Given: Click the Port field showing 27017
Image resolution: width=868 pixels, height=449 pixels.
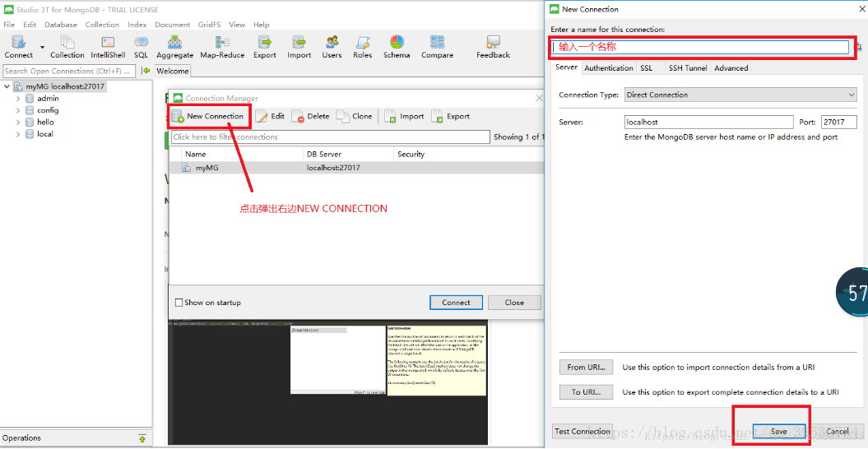Looking at the screenshot, I should point(839,122).
